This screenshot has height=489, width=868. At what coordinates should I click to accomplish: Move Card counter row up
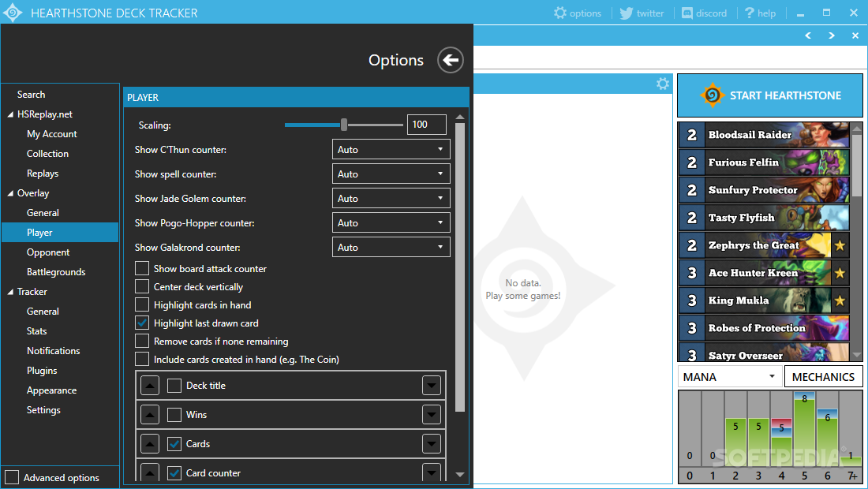(x=149, y=472)
